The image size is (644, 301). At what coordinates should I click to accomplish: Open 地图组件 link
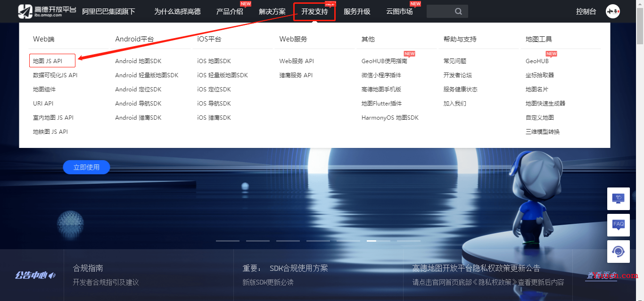(x=44, y=89)
